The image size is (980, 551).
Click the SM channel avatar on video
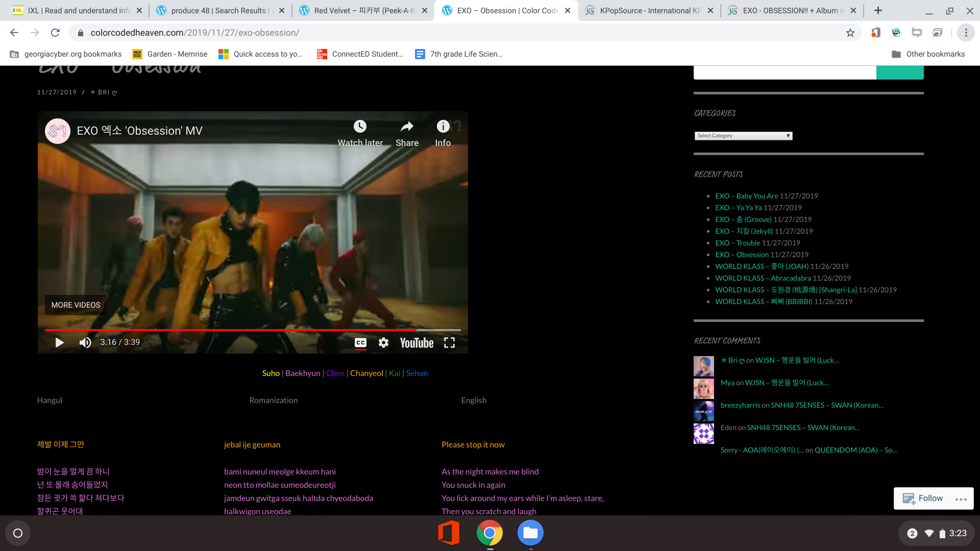coord(58,131)
